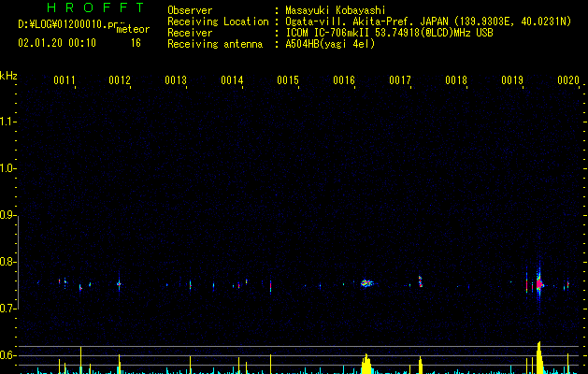
Task: Click the kHz axis unit label
Action: (8, 76)
